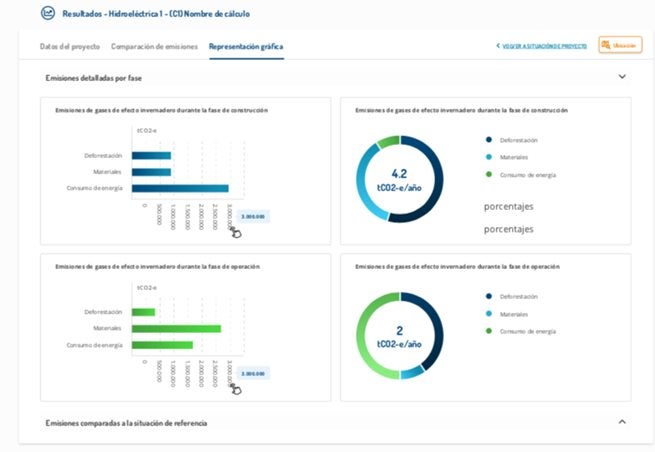Click Materiales legend dot in construction donut legend
The width and height of the screenshot is (655, 452).
[x=489, y=157]
